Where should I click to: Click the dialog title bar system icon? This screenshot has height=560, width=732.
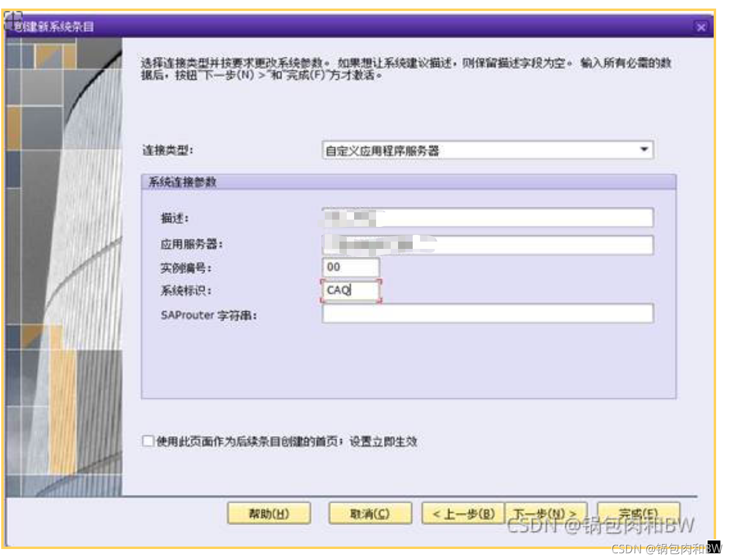(x=13, y=20)
